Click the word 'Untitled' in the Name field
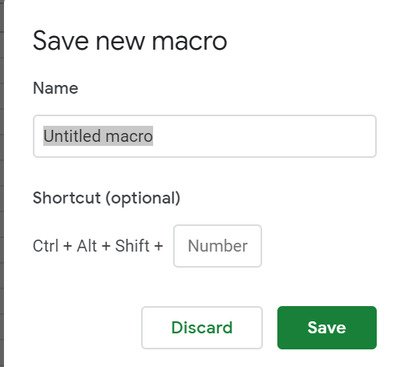 [72, 136]
